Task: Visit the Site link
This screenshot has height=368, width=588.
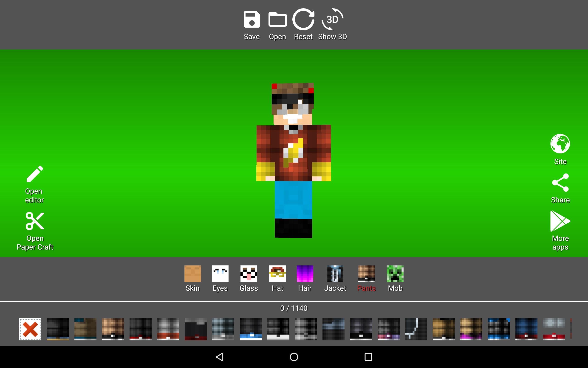Action: tap(560, 150)
